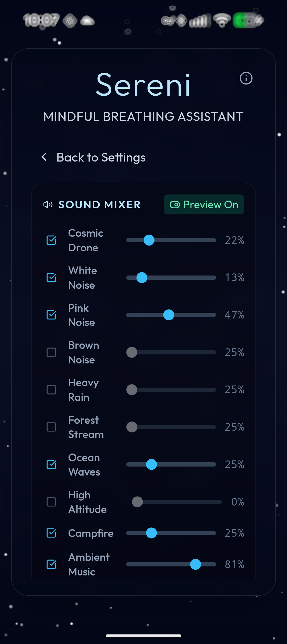Viewport: 287px width, 644px height.
Task: Enable the Brown Noise checkbox
Action: click(51, 352)
